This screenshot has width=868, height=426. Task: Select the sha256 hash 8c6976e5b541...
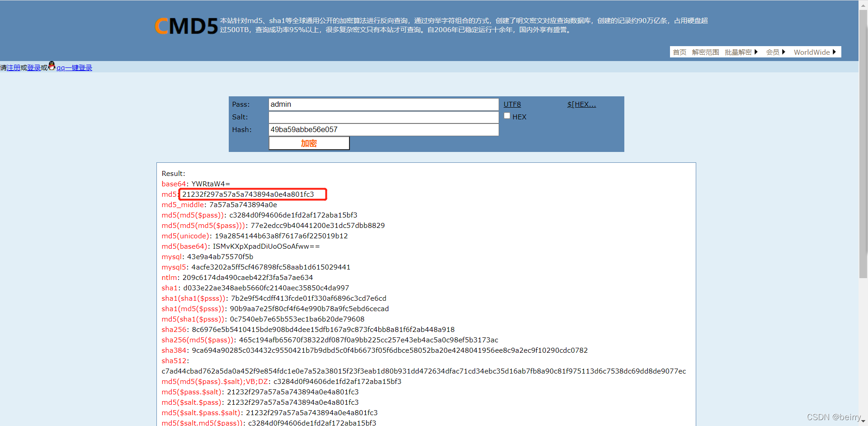click(323, 330)
